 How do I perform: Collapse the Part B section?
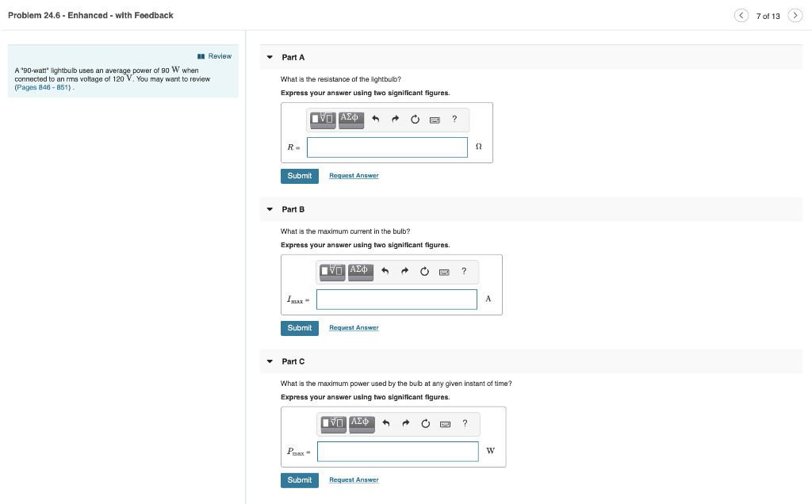pos(270,209)
